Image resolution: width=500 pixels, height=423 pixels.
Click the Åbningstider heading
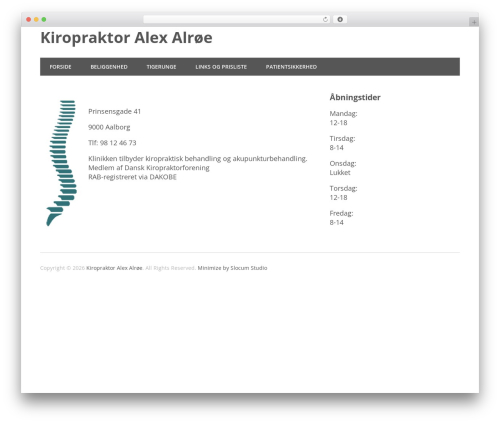pos(355,97)
